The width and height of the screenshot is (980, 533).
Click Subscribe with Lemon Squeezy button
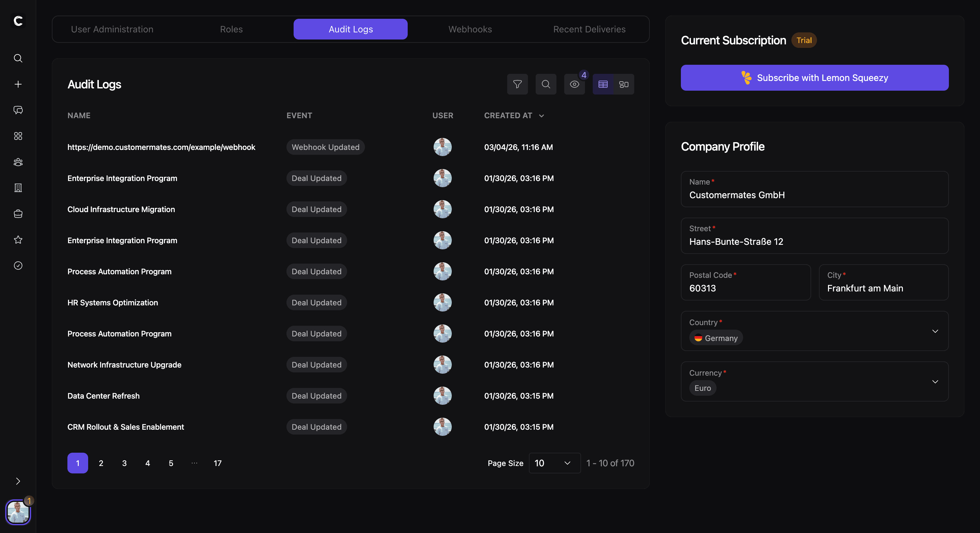tap(814, 78)
